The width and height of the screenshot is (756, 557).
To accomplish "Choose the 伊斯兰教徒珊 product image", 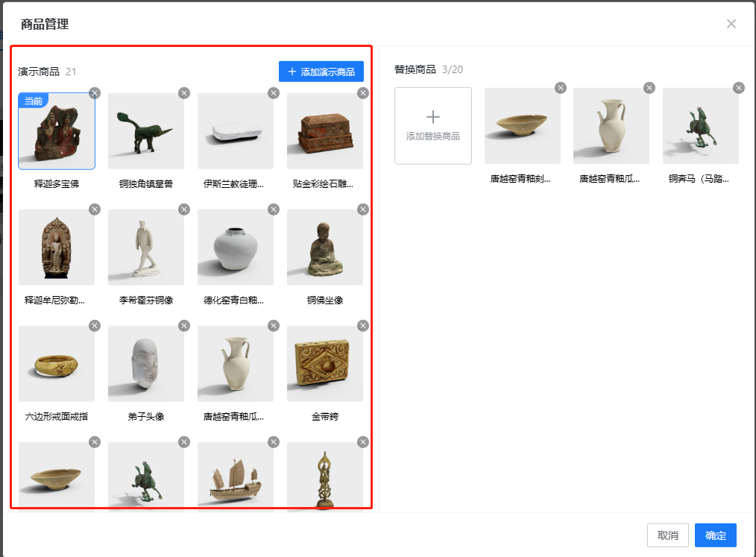I will tap(236, 130).
